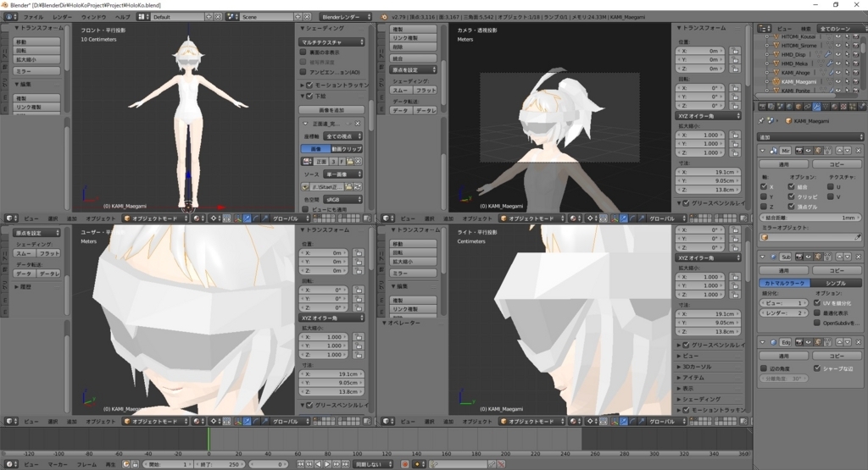Open the レンダー menu

pos(62,17)
